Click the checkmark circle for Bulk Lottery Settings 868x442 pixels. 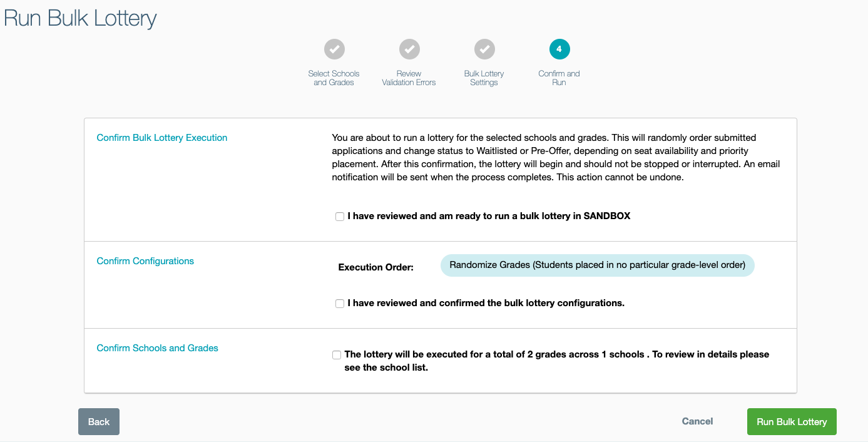[484, 49]
